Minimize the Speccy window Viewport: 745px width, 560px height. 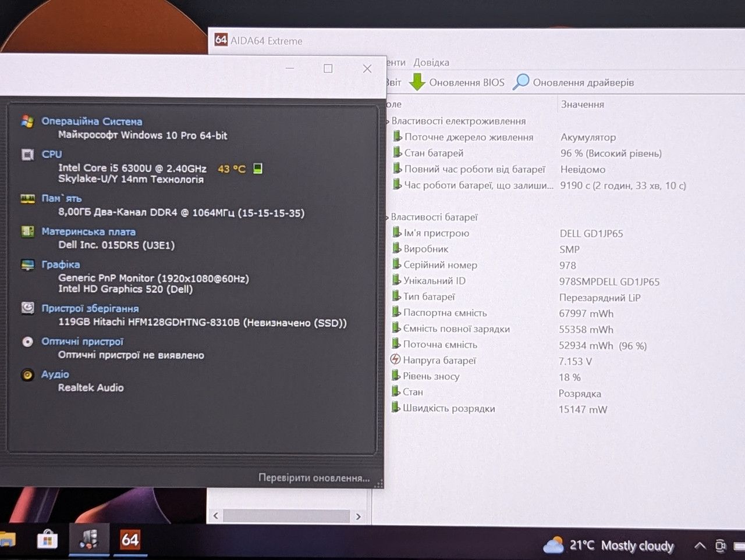pyautogui.click(x=290, y=69)
